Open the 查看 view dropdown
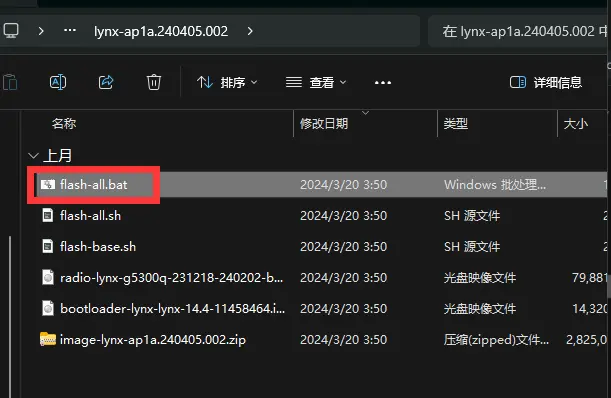The width and height of the screenshot is (611, 398). 316,82
